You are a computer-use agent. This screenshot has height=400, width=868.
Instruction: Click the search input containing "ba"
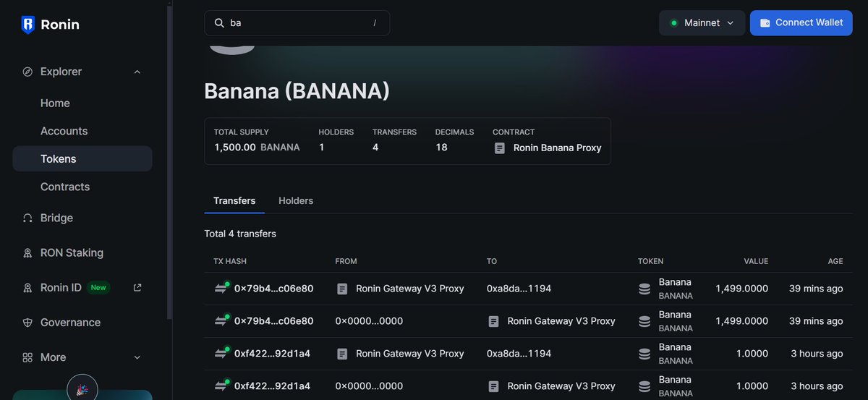click(x=297, y=23)
